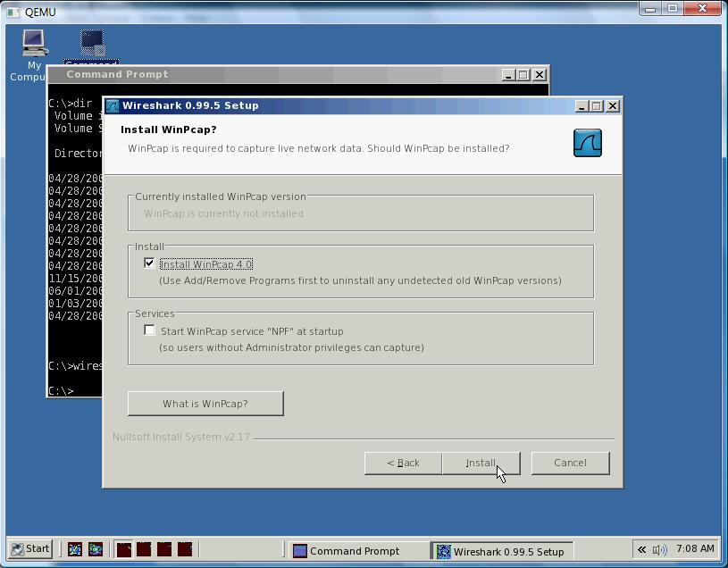
Task: Open the My Computer desktop icon
Action: pyautogui.click(x=34, y=45)
